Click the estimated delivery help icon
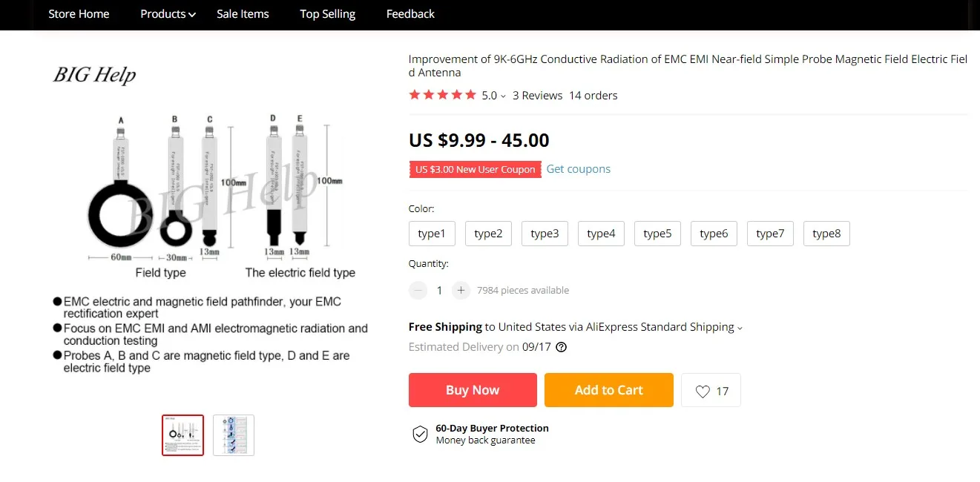The height and width of the screenshot is (482, 980). click(562, 347)
